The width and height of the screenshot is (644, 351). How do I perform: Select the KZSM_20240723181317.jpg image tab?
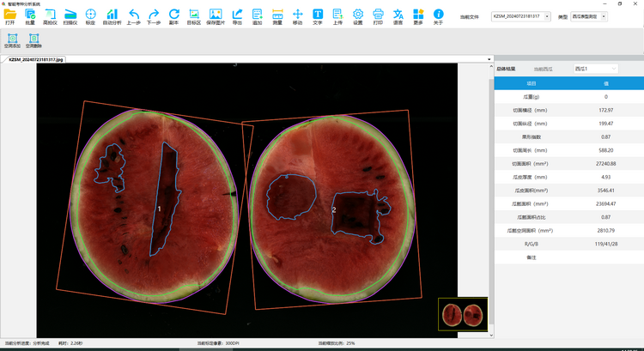(x=35, y=60)
